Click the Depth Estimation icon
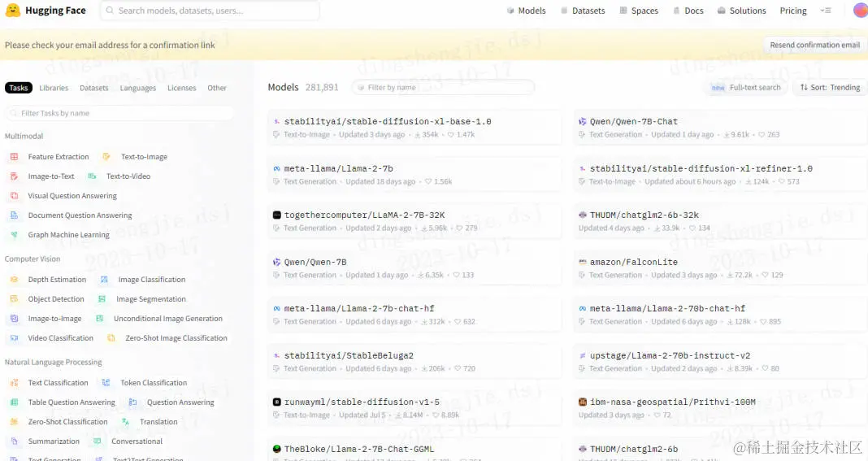This screenshot has width=868, height=461. click(15, 280)
